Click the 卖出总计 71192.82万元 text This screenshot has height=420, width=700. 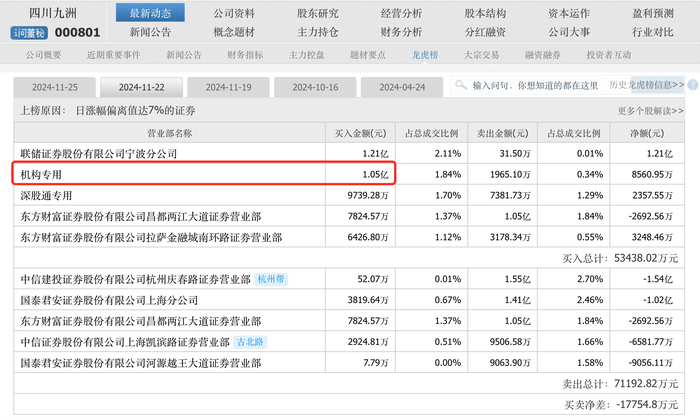[x=620, y=384]
